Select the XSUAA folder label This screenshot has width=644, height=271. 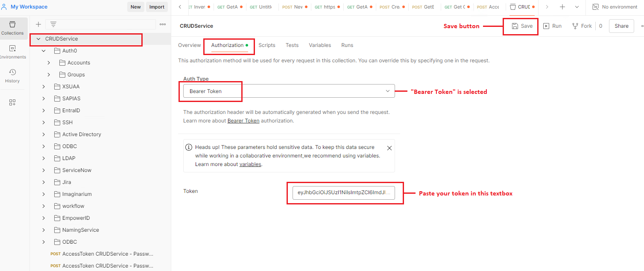tap(71, 87)
